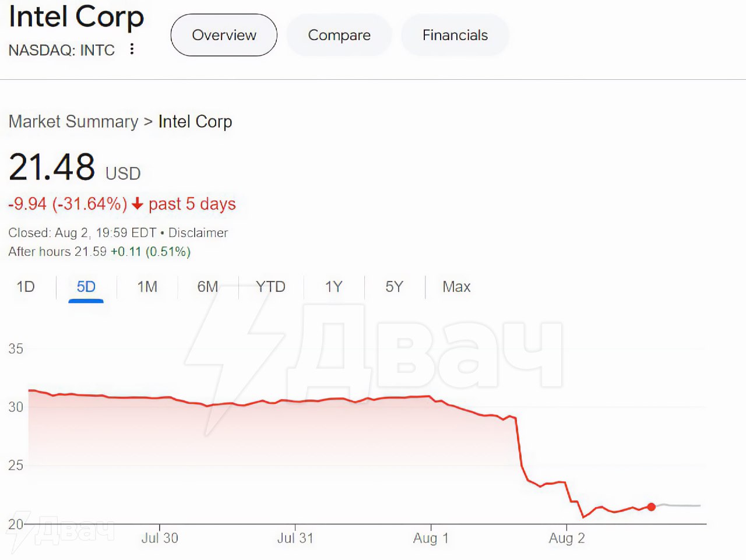
Task: Click the 21.48 USD price value
Action: point(52,167)
